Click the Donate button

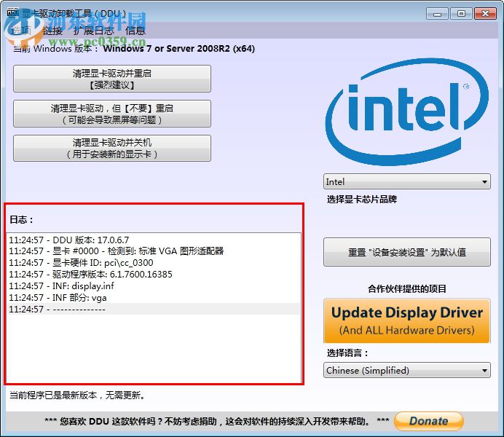(429, 421)
